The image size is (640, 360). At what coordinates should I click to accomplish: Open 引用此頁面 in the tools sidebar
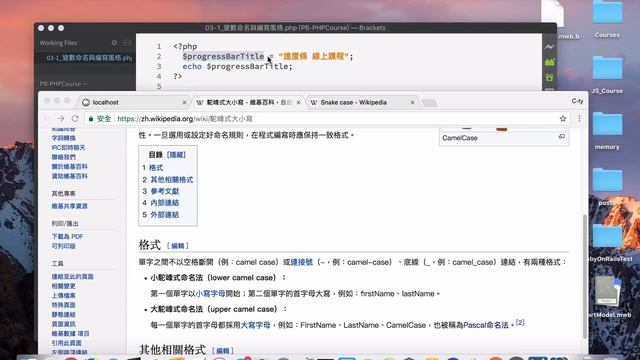pyautogui.click(x=67, y=343)
